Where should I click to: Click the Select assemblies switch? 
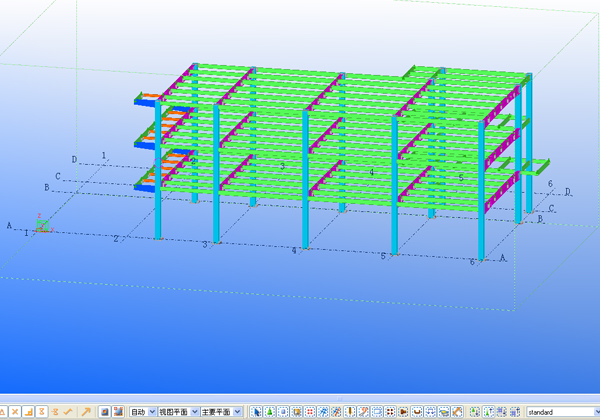tap(502, 412)
